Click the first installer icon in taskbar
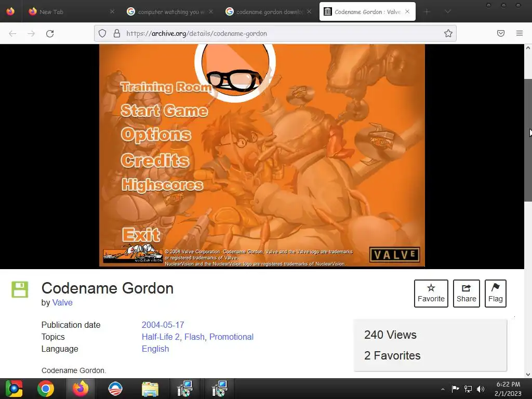532x399 pixels. pos(185,389)
